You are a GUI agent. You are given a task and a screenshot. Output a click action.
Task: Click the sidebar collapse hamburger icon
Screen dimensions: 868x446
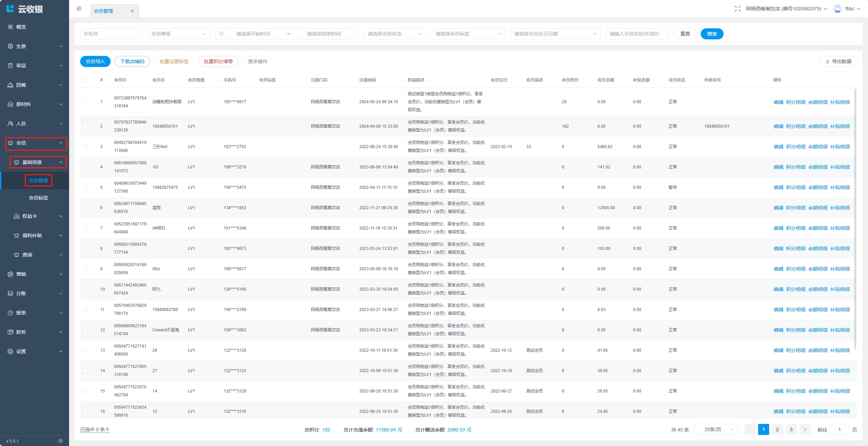click(x=79, y=9)
